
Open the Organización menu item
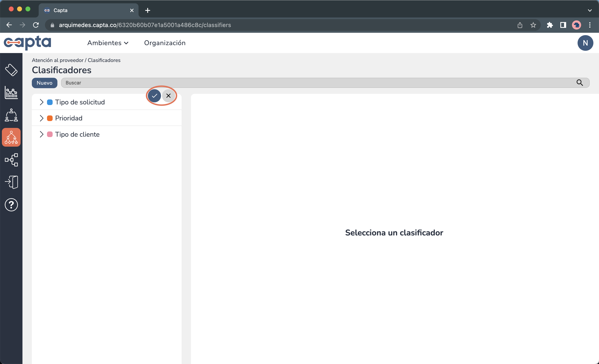pos(165,43)
